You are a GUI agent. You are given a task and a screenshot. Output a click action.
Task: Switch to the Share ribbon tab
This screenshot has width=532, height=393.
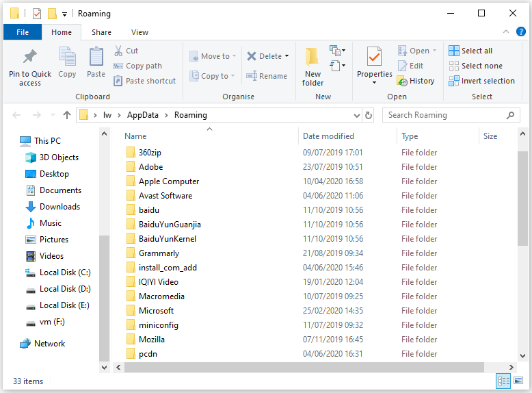101,32
